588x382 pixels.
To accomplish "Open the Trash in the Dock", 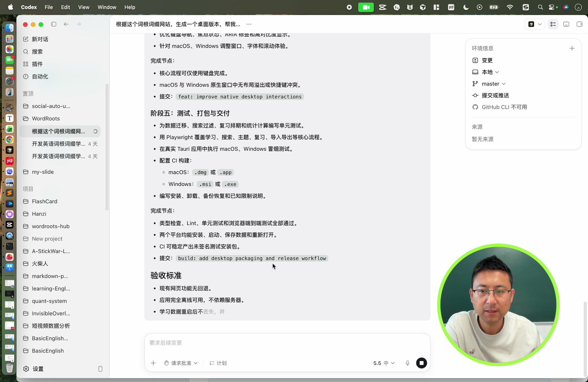I will click(x=10, y=368).
